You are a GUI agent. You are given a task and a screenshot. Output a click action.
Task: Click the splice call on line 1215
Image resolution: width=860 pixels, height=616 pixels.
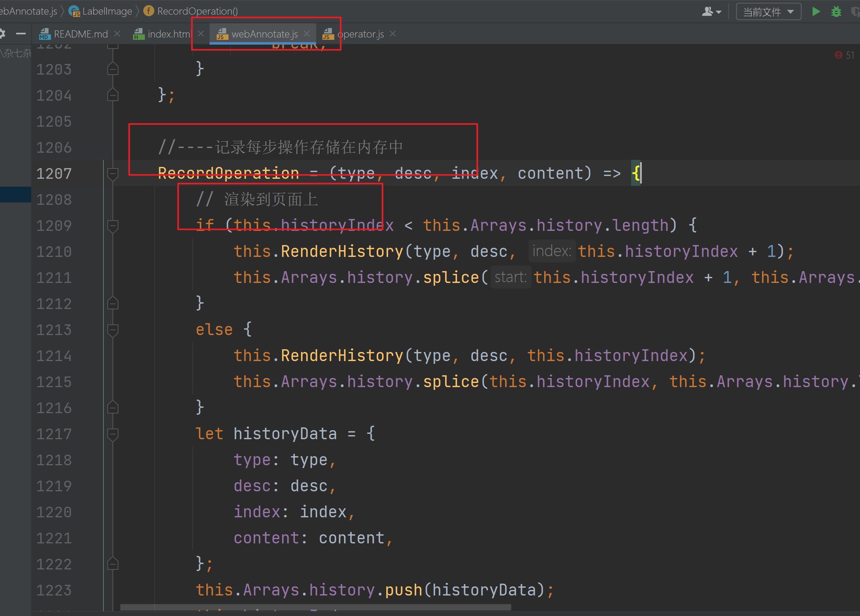point(451,382)
